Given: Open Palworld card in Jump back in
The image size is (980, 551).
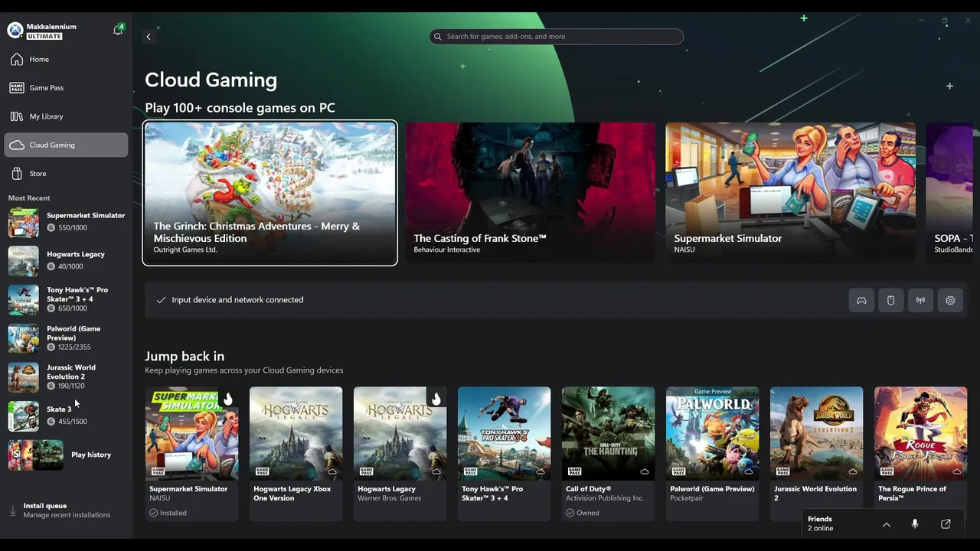Looking at the screenshot, I should (712, 454).
